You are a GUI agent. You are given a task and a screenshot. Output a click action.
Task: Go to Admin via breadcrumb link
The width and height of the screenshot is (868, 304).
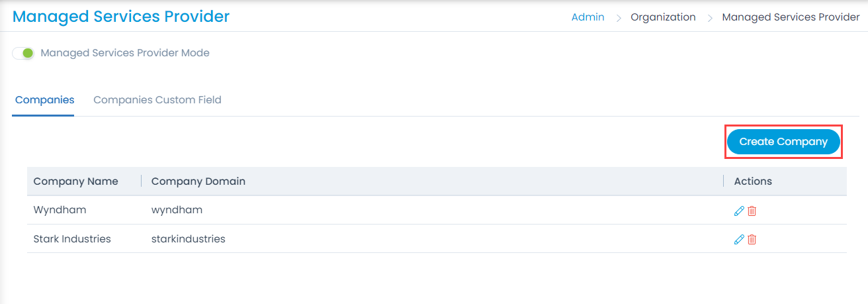587,17
